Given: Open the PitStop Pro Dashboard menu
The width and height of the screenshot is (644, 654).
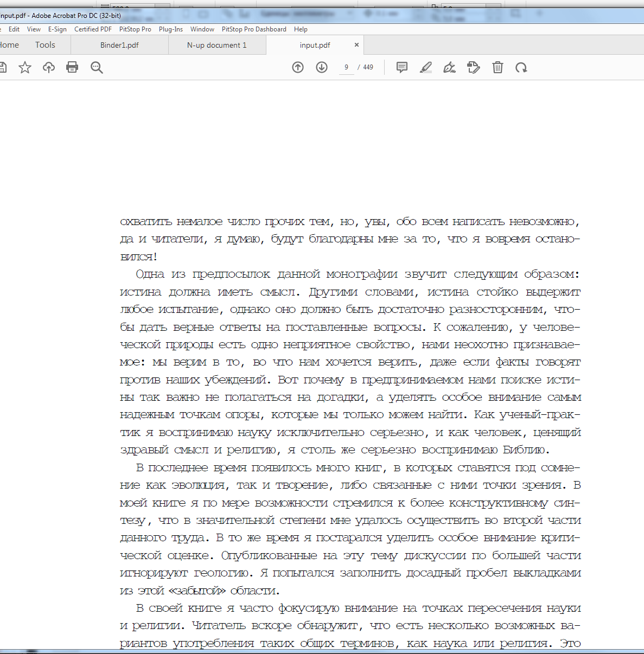Looking at the screenshot, I should 254,29.
